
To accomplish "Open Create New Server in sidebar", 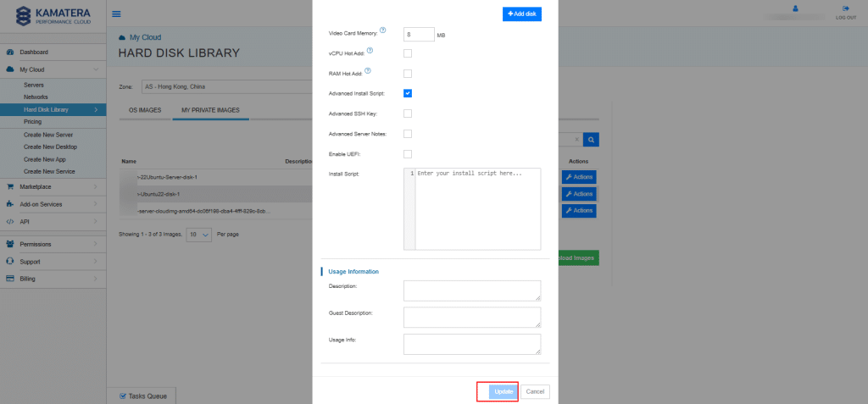I will pyautogui.click(x=47, y=135).
